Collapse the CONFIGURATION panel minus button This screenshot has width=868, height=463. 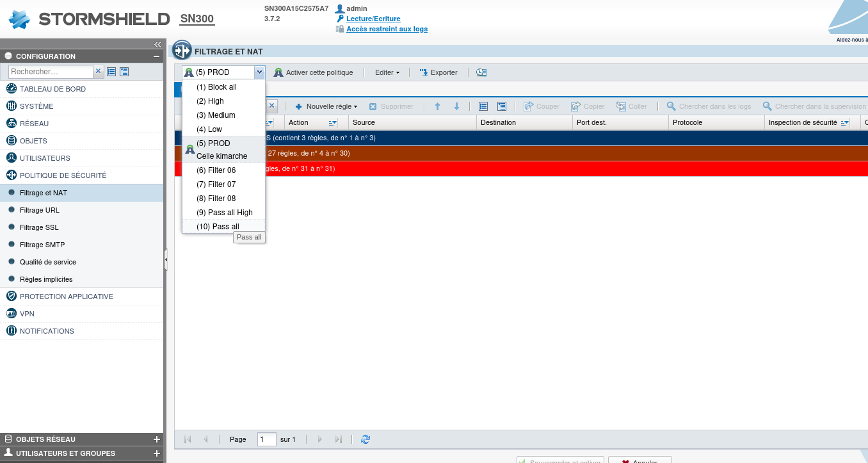(156, 56)
